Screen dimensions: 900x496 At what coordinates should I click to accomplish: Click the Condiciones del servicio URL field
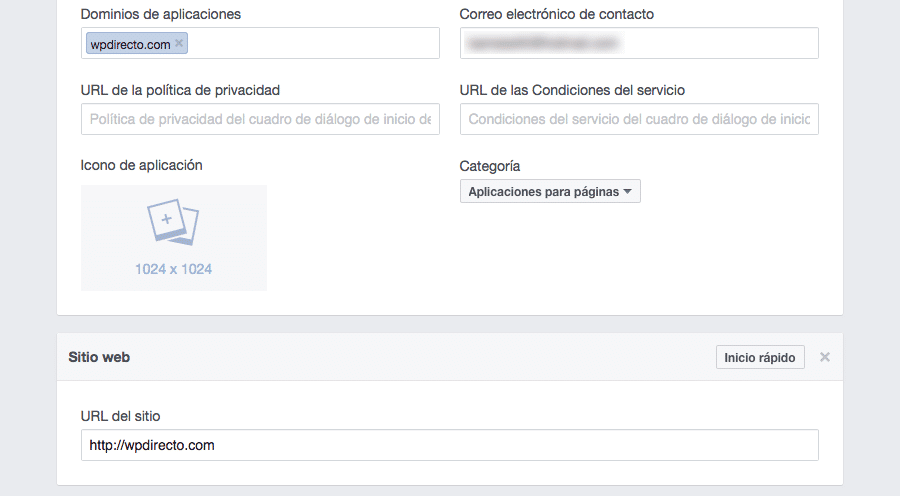[x=639, y=119]
